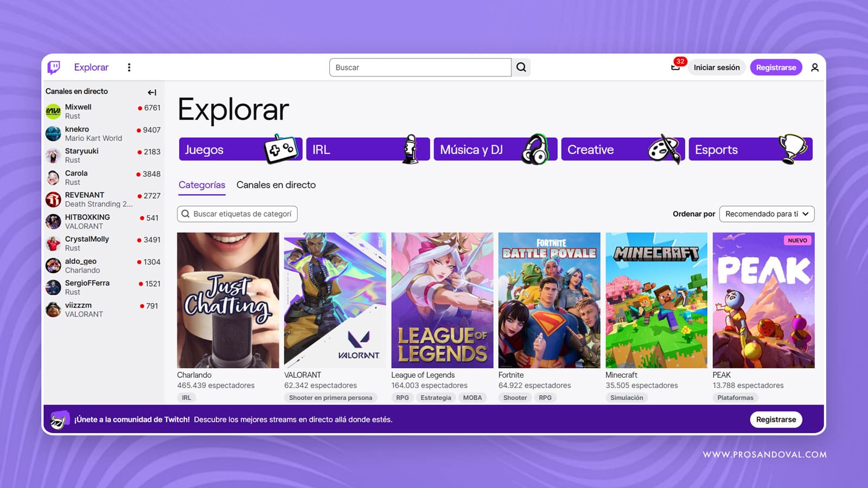
Task: Open the League of Legends cover
Action: pyautogui.click(x=442, y=300)
